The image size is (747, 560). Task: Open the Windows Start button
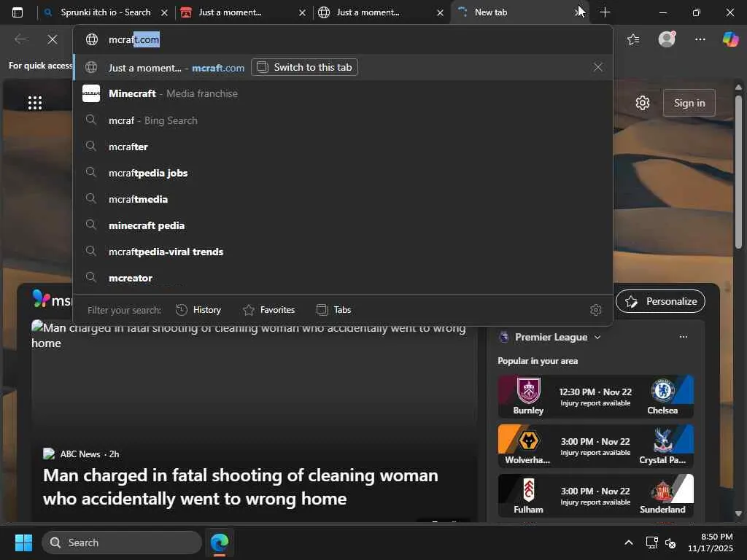[23, 542]
